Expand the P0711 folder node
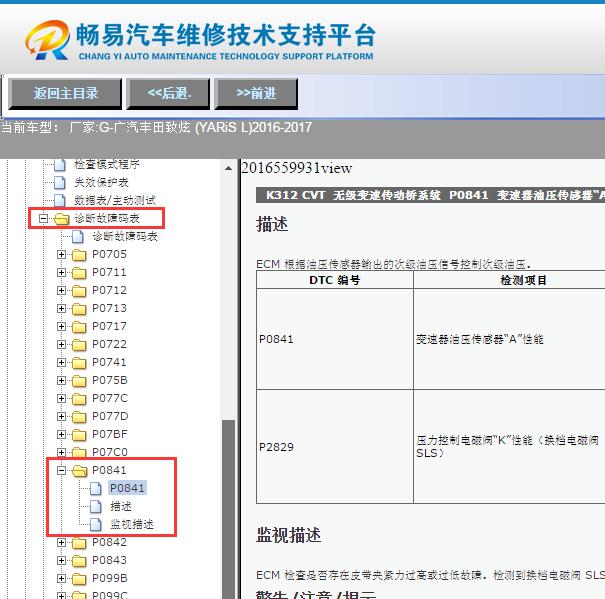The image size is (605, 599). coord(61,272)
